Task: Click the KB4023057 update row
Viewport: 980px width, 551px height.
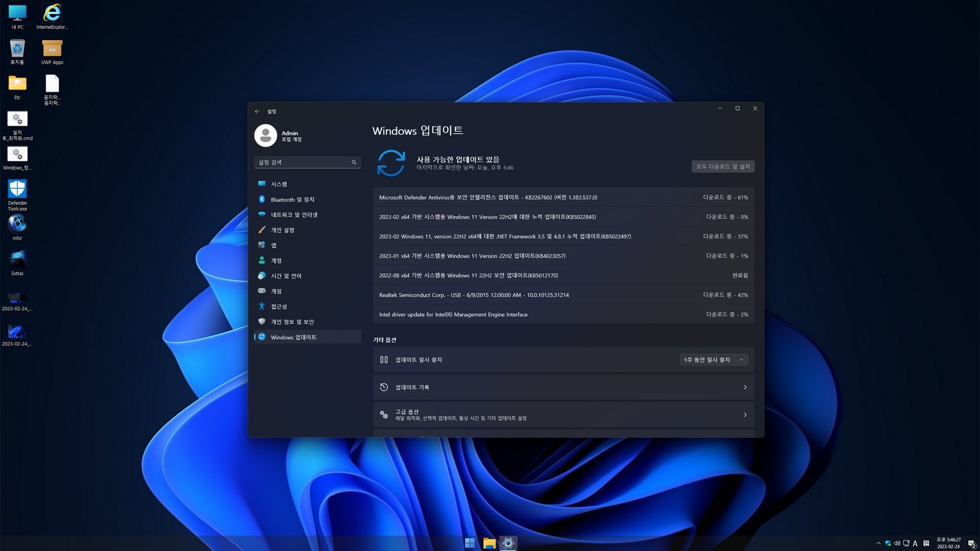Action: point(564,255)
